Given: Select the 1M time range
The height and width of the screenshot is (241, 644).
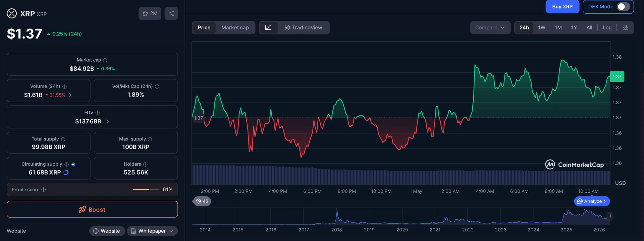Looking at the screenshot, I should [x=558, y=27].
